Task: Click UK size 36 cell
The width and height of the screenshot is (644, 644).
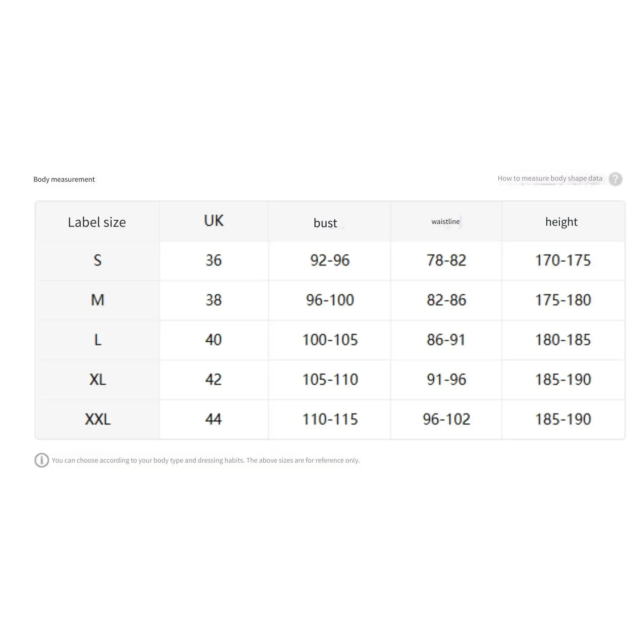Action: point(214,260)
